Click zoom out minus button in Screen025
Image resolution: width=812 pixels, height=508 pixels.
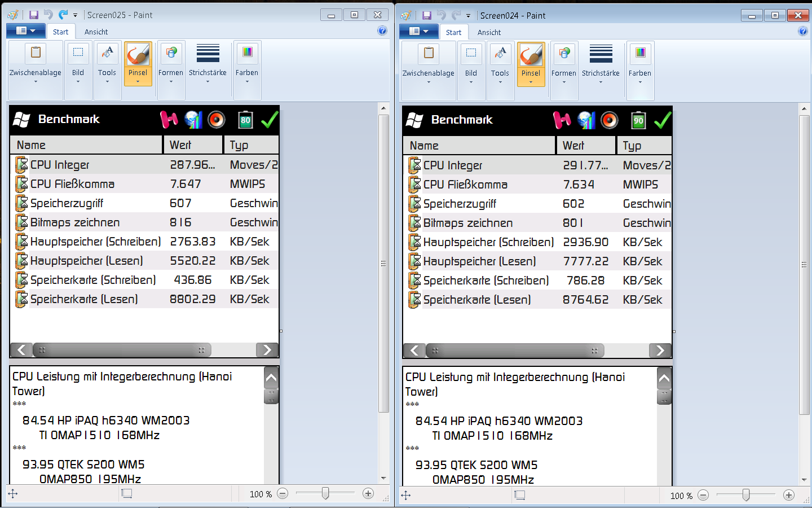(x=283, y=493)
